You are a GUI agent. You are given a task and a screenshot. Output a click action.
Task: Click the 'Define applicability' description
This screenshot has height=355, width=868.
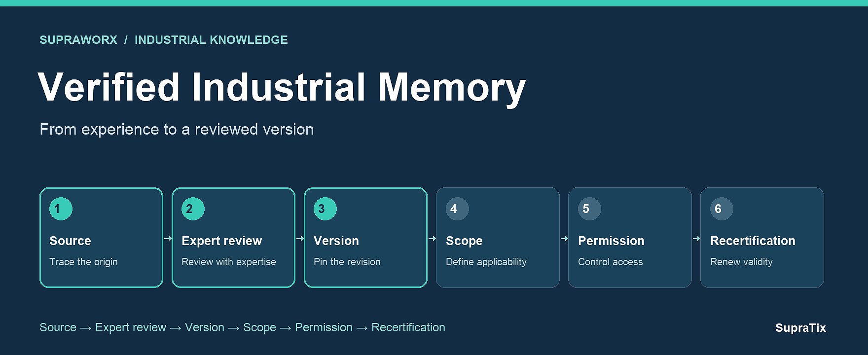click(x=486, y=262)
